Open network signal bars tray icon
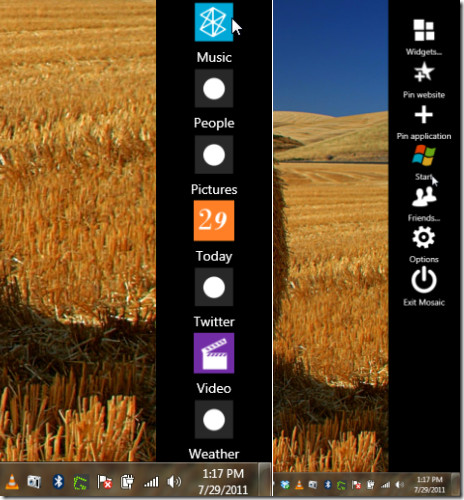Viewport: 464px width, 500px height. (x=151, y=482)
